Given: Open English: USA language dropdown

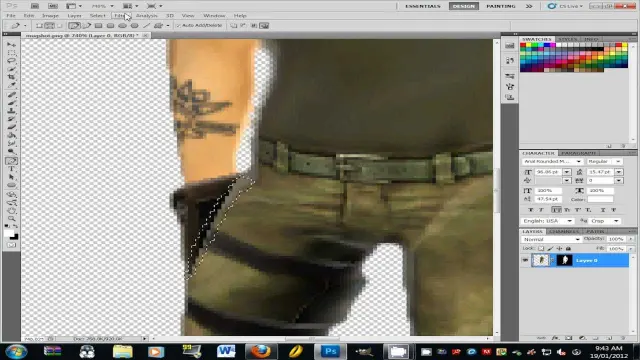Looking at the screenshot, I should (x=548, y=221).
